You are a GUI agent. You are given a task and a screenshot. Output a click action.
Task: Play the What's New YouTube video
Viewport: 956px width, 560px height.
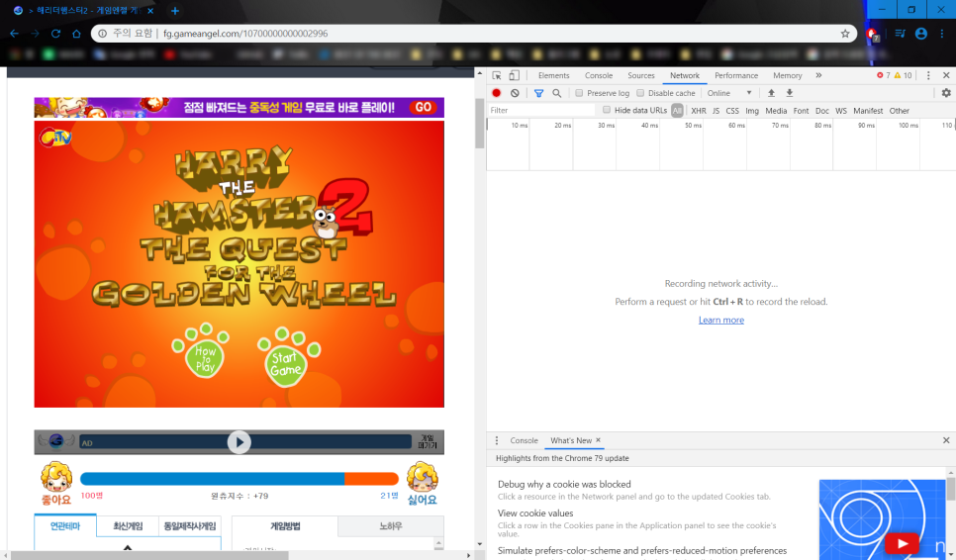point(902,542)
